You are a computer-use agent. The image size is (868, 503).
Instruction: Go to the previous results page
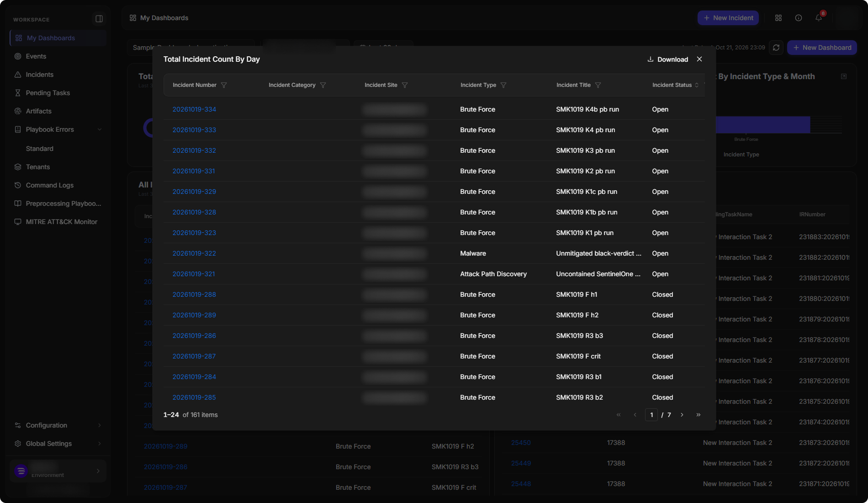635,415
